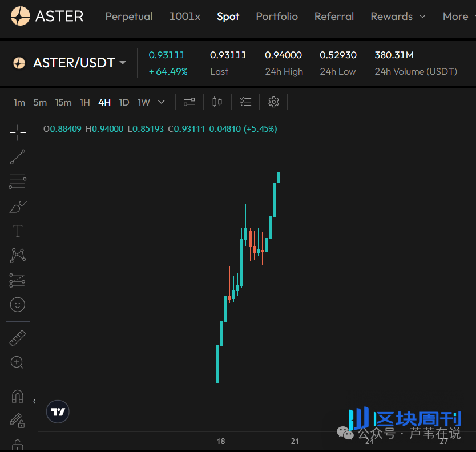Open the Referral page
The width and height of the screenshot is (476, 452).
point(334,17)
